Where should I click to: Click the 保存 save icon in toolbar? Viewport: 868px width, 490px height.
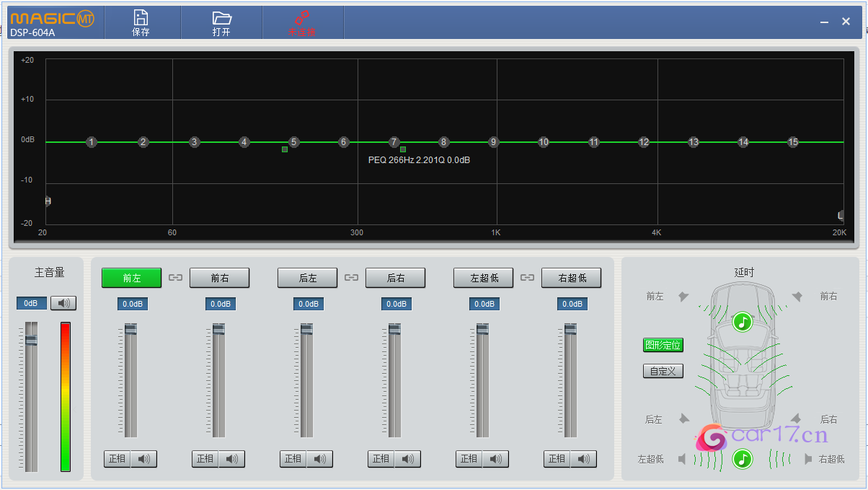[x=141, y=18]
